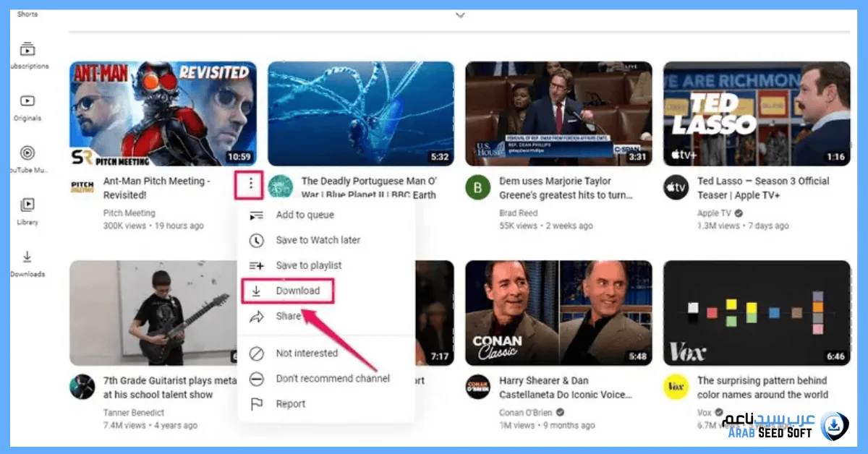Click Download in the context menu
Viewport: 868px width, 454px height.
point(297,291)
